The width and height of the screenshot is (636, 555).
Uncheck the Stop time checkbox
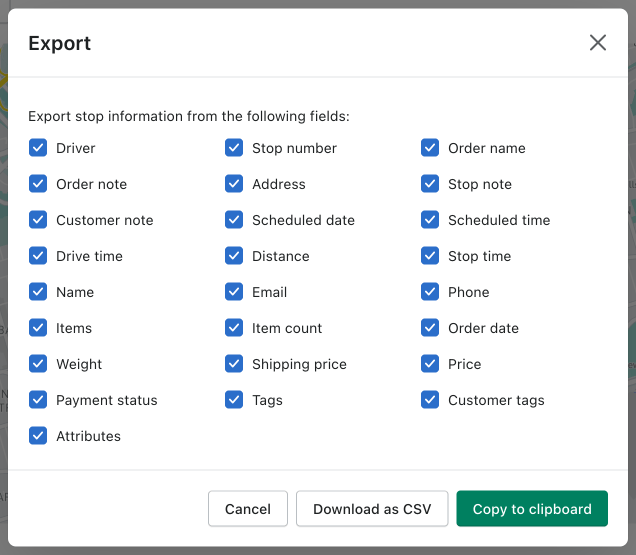[430, 256]
